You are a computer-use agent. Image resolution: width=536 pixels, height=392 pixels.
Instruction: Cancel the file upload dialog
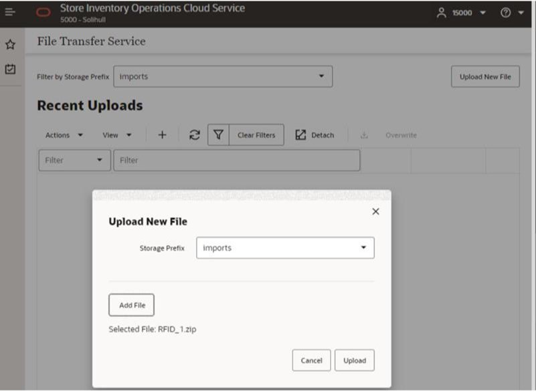(x=311, y=360)
